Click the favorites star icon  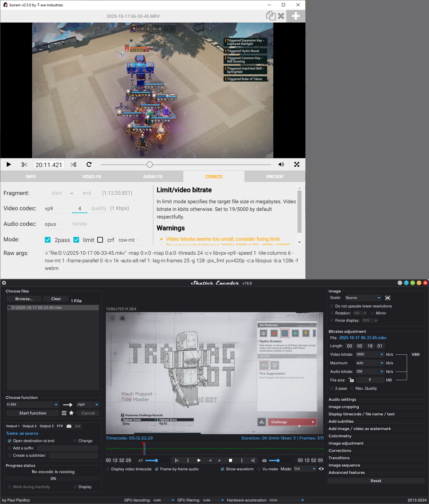(71, 413)
